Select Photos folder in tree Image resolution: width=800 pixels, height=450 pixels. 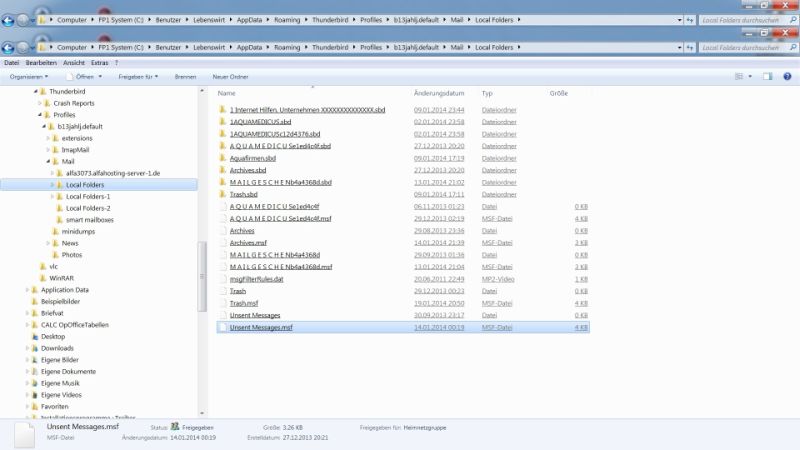pyautogui.click(x=71, y=255)
